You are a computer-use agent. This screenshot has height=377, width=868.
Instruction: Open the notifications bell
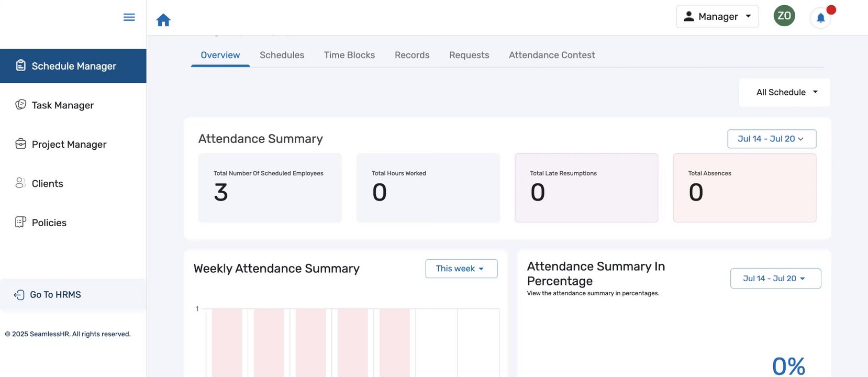click(x=820, y=18)
